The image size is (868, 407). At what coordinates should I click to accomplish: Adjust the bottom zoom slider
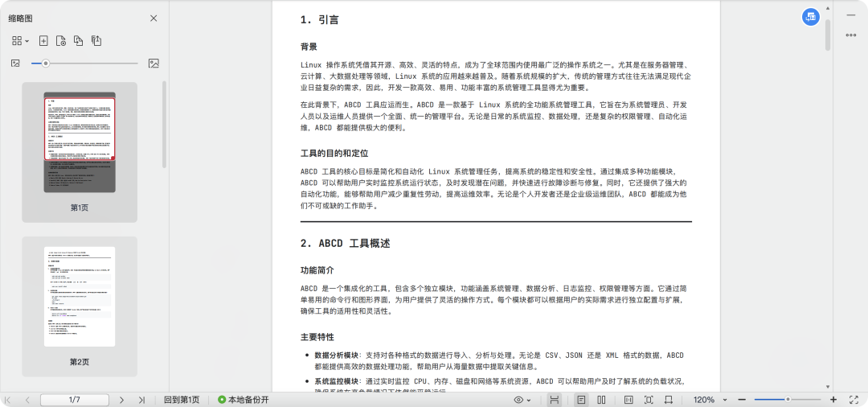(787, 400)
